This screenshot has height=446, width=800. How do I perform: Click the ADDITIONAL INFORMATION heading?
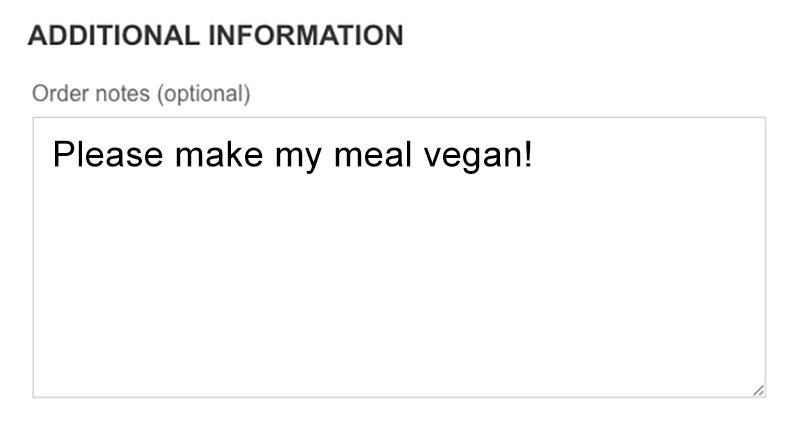click(215, 36)
